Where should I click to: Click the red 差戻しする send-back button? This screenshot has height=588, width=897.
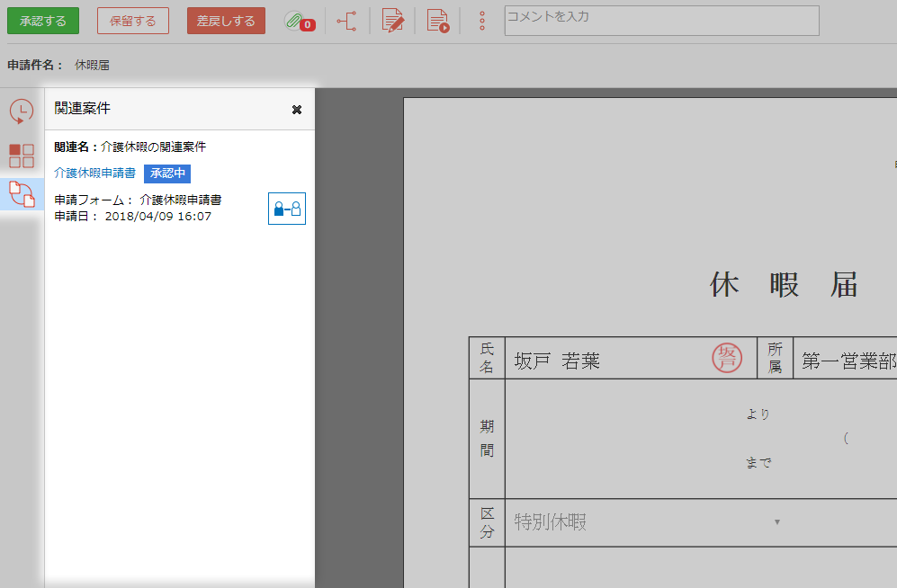point(226,22)
